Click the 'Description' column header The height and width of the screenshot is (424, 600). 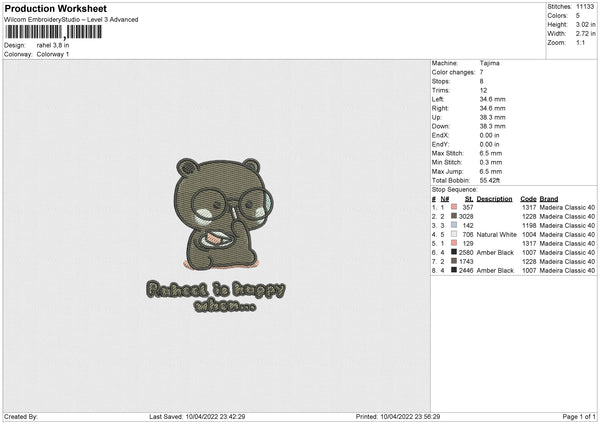point(494,199)
